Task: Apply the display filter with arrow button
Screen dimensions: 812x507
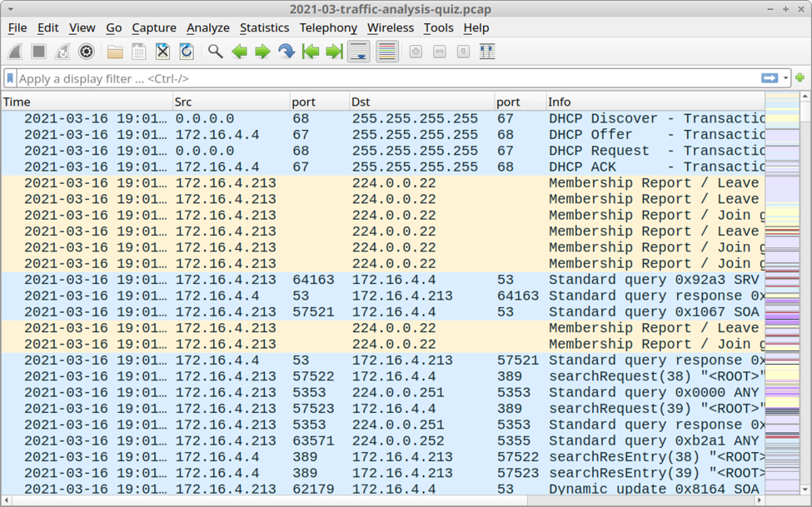Action: point(770,78)
